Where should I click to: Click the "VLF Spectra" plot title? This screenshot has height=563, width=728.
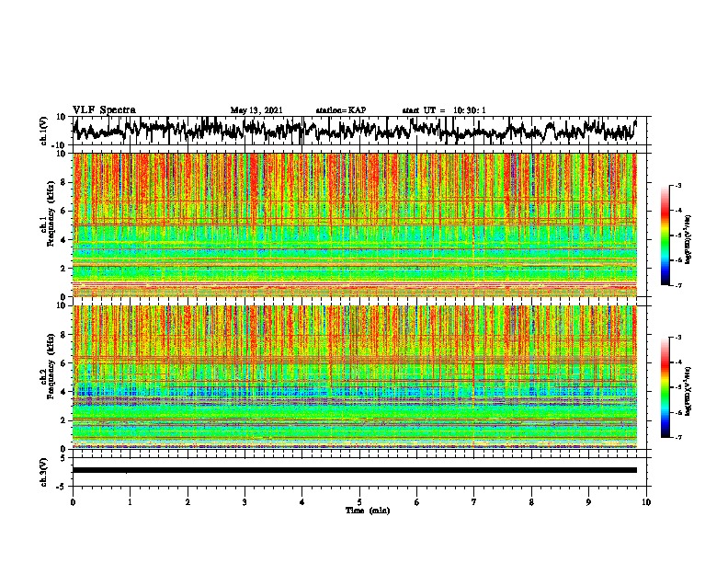[104, 109]
